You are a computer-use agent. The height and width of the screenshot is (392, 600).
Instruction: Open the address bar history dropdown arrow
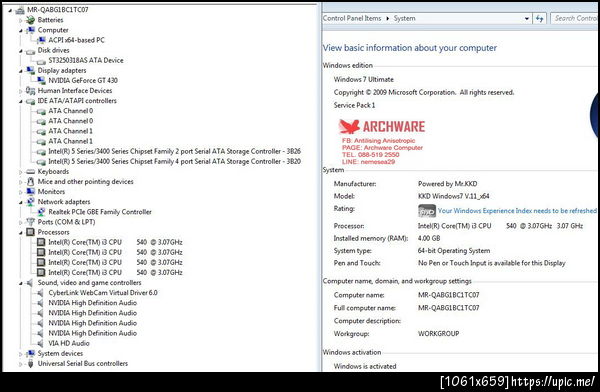point(527,18)
